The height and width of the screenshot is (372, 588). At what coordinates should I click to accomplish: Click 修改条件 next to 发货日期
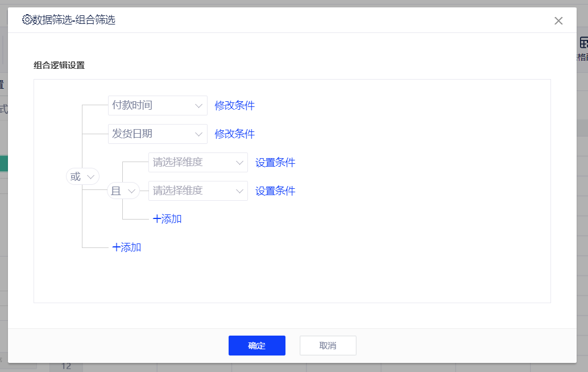click(234, 134)
